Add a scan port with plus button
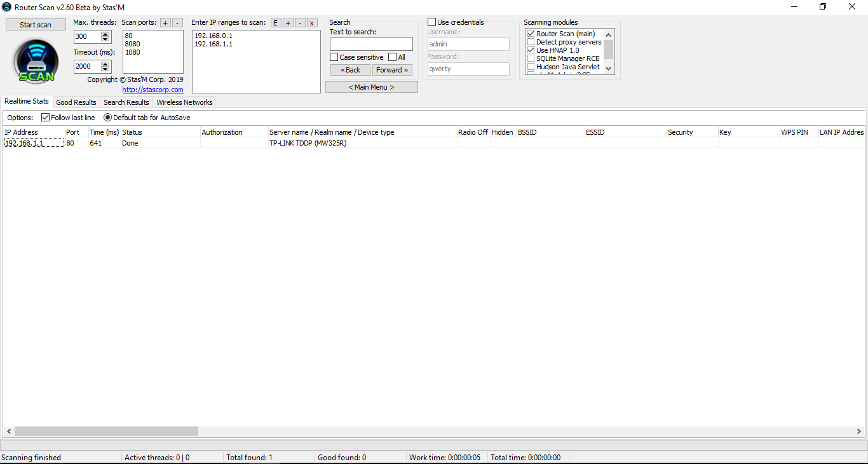 pos(165,23)
